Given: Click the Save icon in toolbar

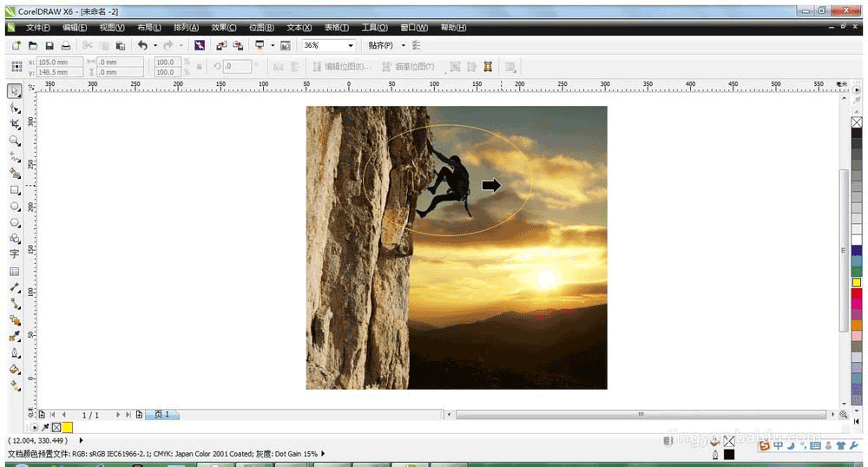Looking at the screenshot, I should (49, 45).
